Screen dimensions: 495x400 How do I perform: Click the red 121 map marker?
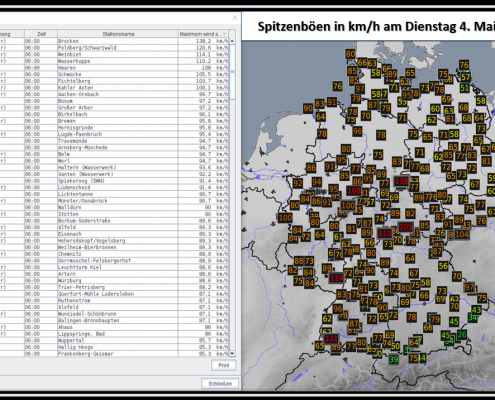331,339
